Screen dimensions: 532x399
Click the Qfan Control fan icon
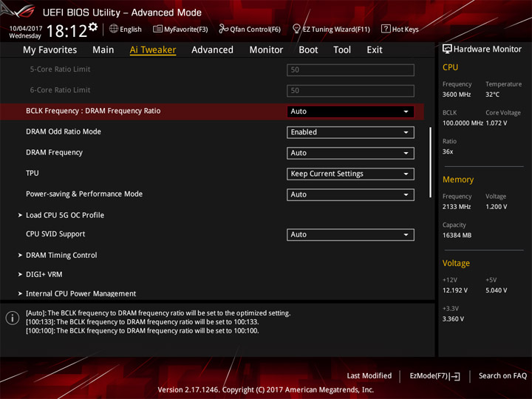(x=223, y=29)
